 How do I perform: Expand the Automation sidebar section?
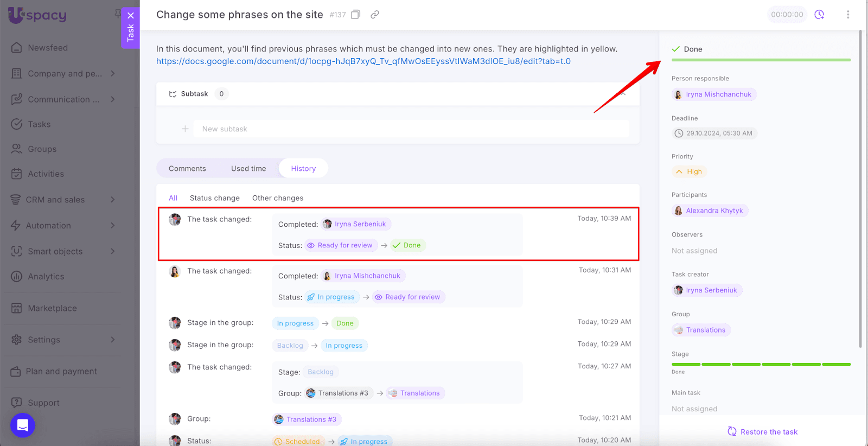coord(113,226)
